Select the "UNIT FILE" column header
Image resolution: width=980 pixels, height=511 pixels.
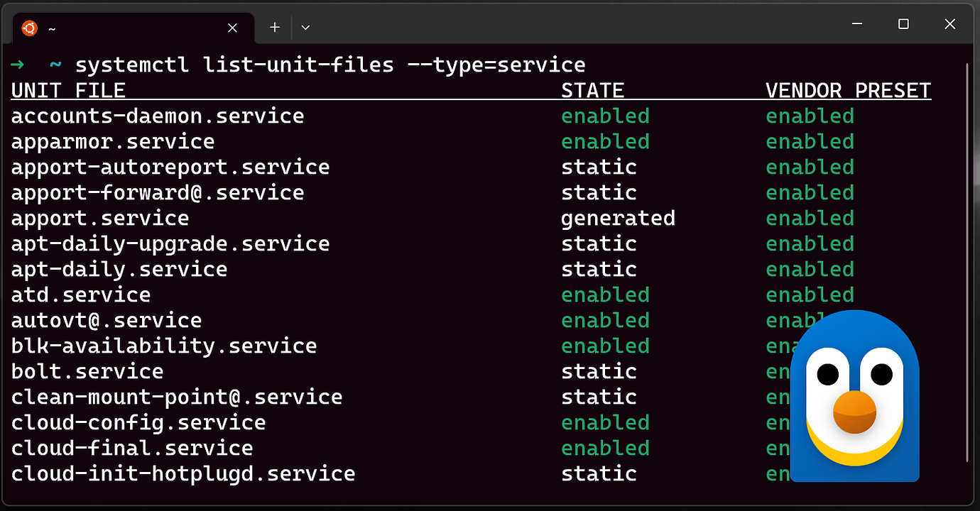[68, 90]
